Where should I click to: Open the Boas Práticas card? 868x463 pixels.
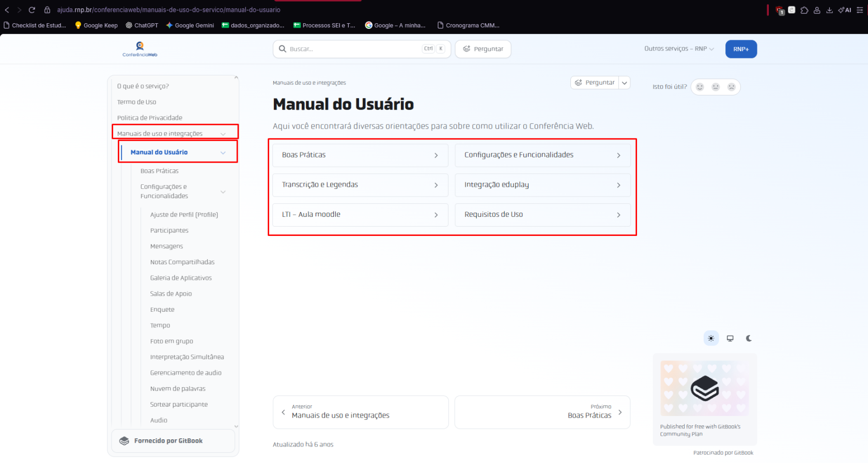pos(360,155)
